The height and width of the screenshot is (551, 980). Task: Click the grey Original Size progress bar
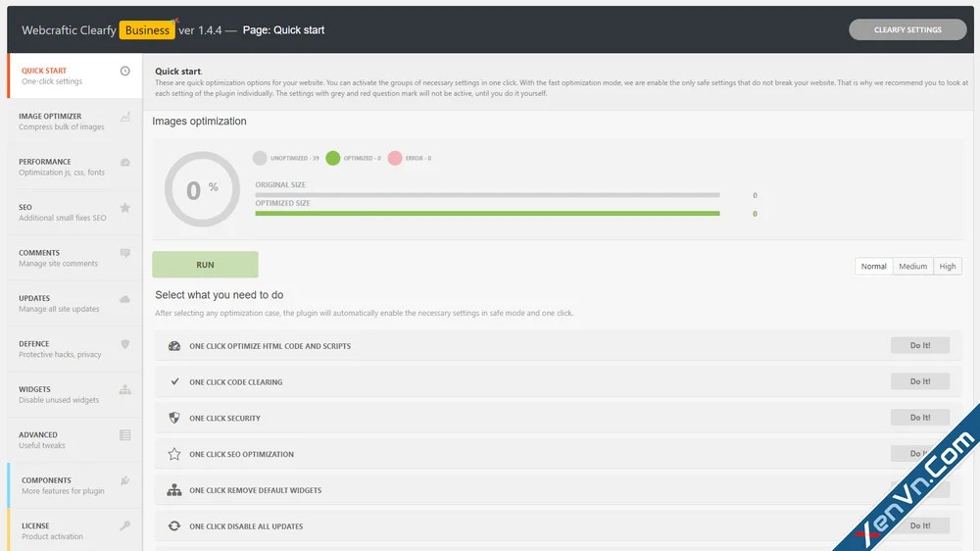tap(487, 195)
